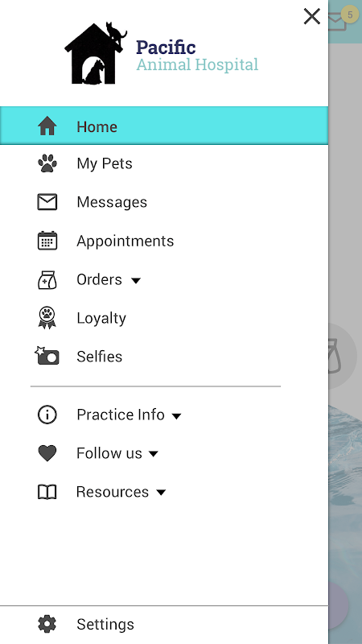Expand the Practice Info dropdown arrow

coord(176,416)
